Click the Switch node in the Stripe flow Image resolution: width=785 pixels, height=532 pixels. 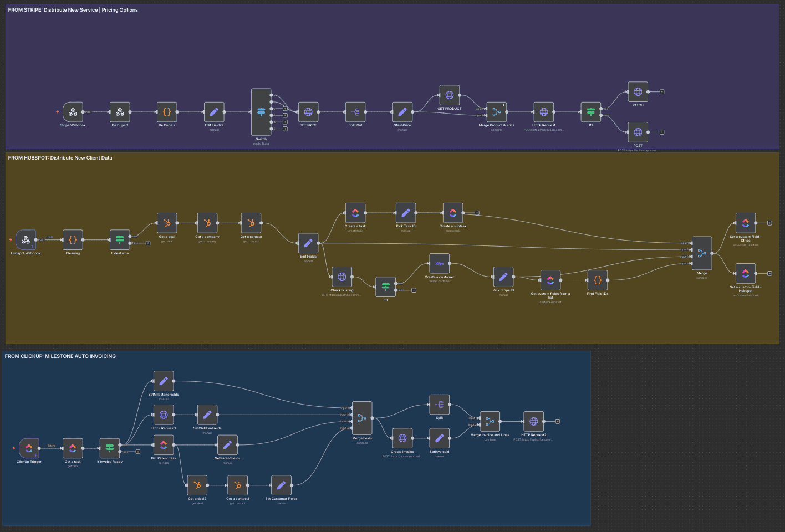tap(261, 112)
